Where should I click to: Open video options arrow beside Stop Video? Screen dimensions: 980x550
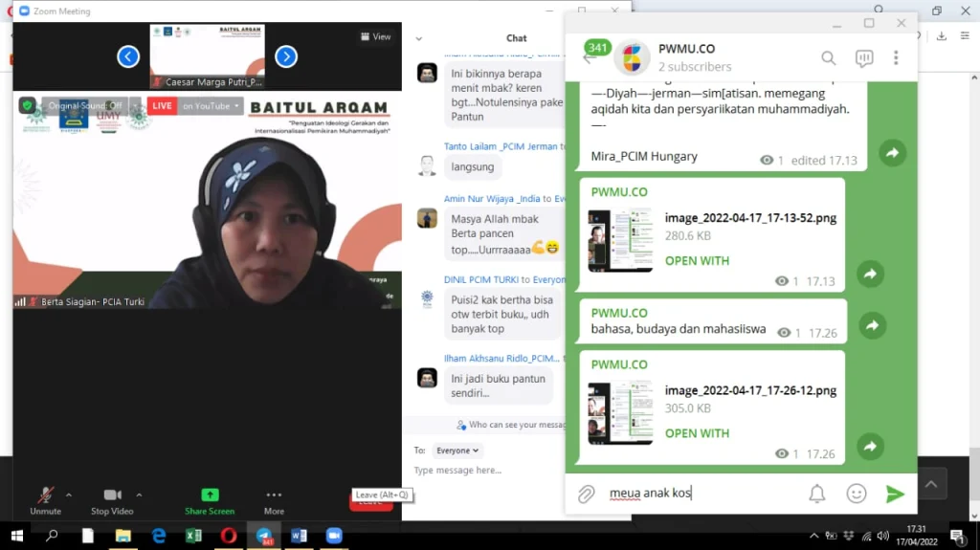pyautogui.click(x=140, y=495)
